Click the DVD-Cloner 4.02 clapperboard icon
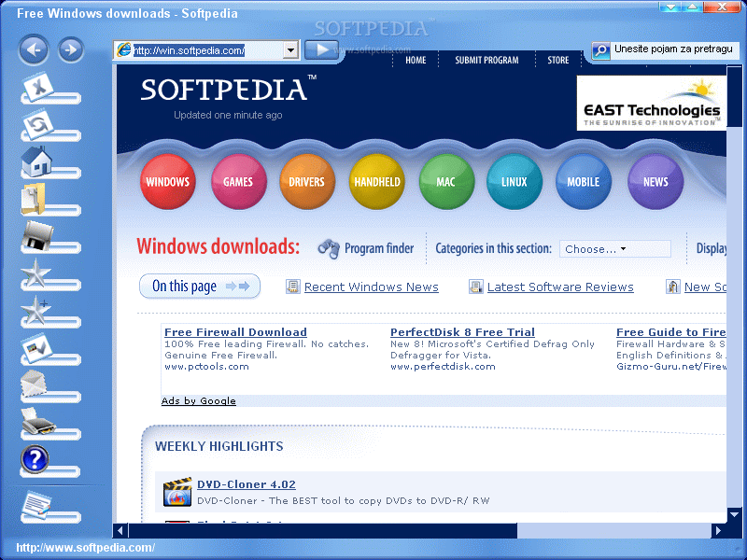This screenshot has width=747, height=560. pyautogui.click(x=177, y=492)
